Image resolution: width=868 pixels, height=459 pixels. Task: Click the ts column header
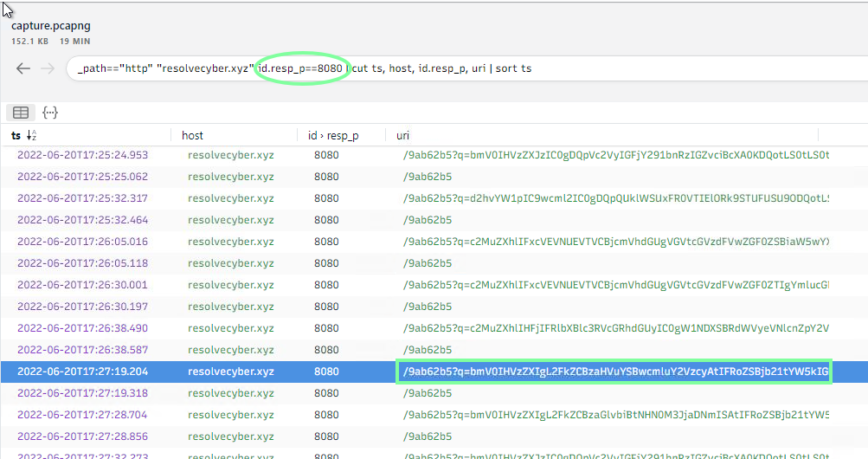[16, 135]
